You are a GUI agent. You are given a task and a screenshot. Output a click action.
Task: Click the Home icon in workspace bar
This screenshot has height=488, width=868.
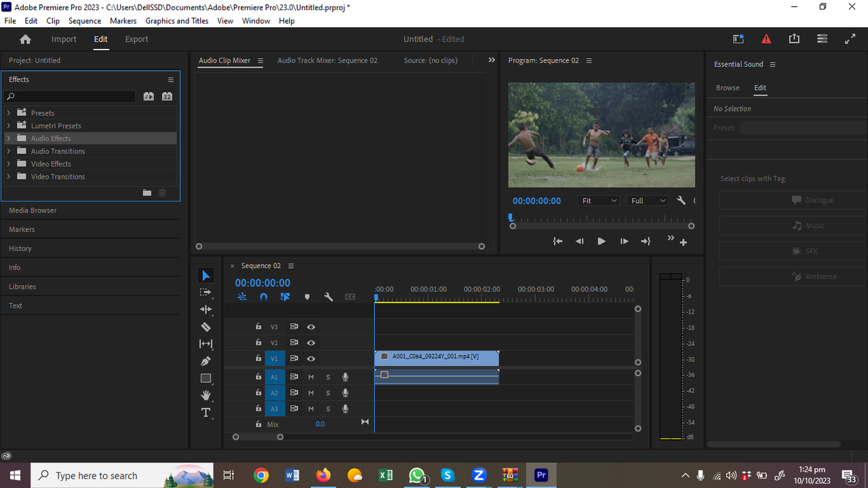point(25,39)
